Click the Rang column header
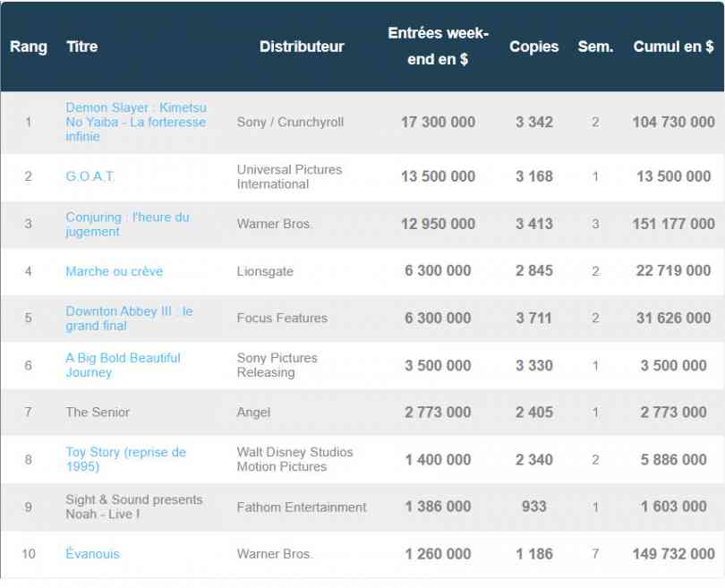Screen dimensions: 725x588 pyautogui.click(x=29, y=47)
